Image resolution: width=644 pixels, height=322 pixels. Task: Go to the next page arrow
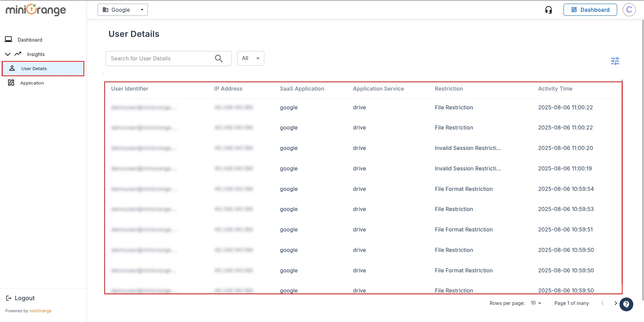tap(615, 303)
